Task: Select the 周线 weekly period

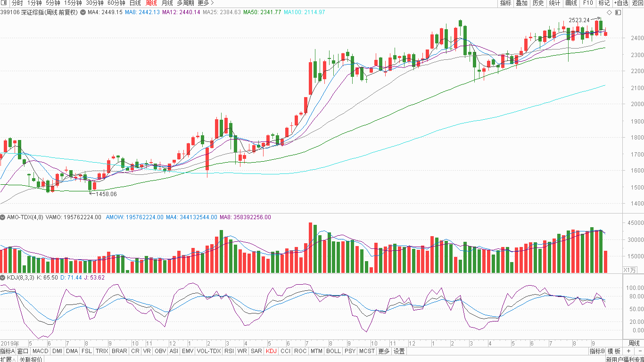Action: pyautogui.click(x=151, y=3)
